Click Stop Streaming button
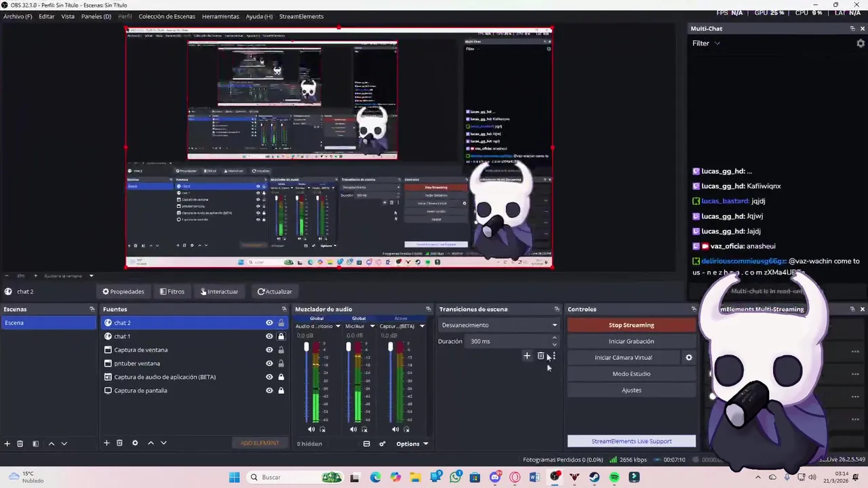Viewport: 868px width, 488px height. pyautogui.click(x=631, y=325)
